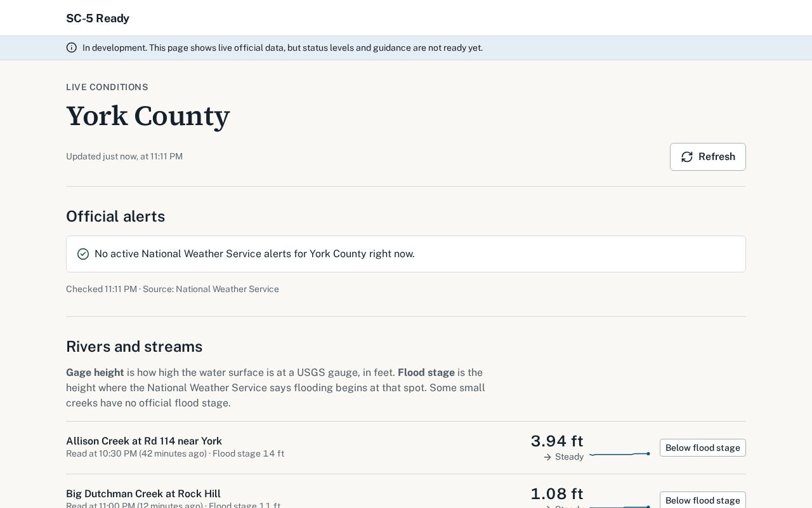The width and height of the screenshot is (812, 508).
Task: Click the 3.94 ft gage reading
Action: pyautogui.click(x=557, y=441)
